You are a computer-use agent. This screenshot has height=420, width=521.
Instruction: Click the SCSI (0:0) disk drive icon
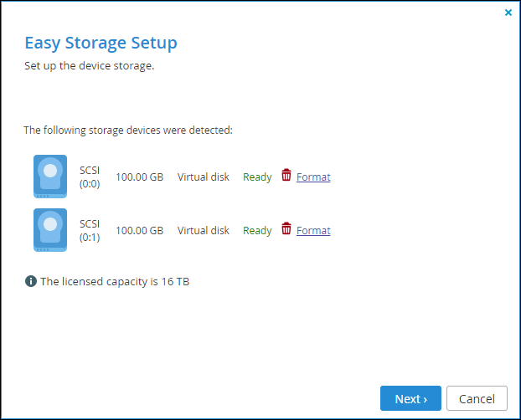pyautogui.click(x=50, y=177)
